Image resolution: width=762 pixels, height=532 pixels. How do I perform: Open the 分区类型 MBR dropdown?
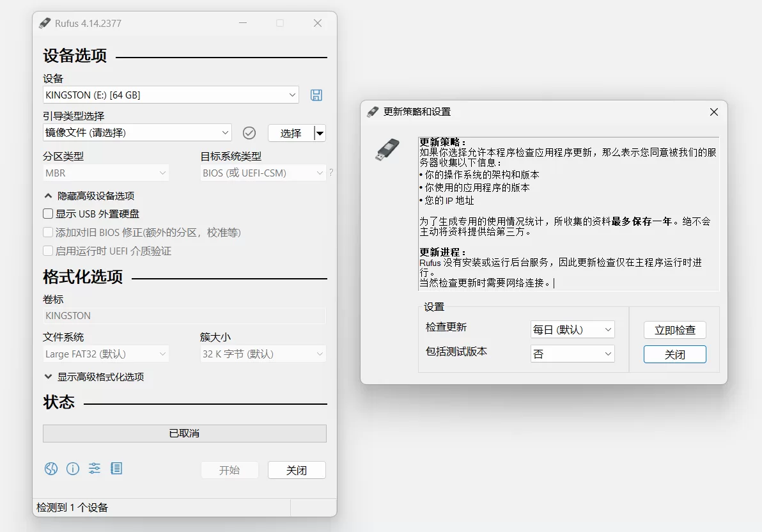pyautogui.click(x=105, y=173)
